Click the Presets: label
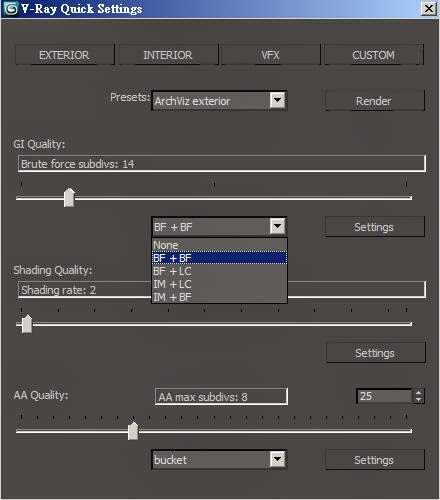 point(130,97)
